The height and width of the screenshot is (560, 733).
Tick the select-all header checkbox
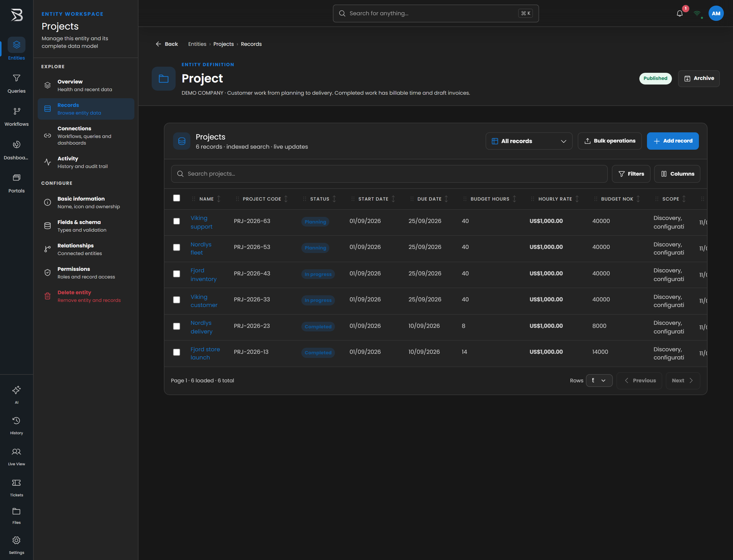[x=177, y=198]
